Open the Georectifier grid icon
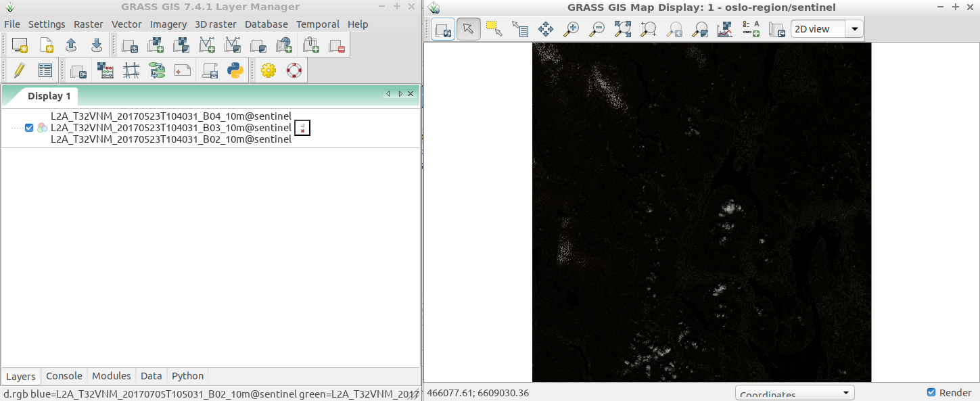Viewport: 980px width, 401px height. pos(131,70)
